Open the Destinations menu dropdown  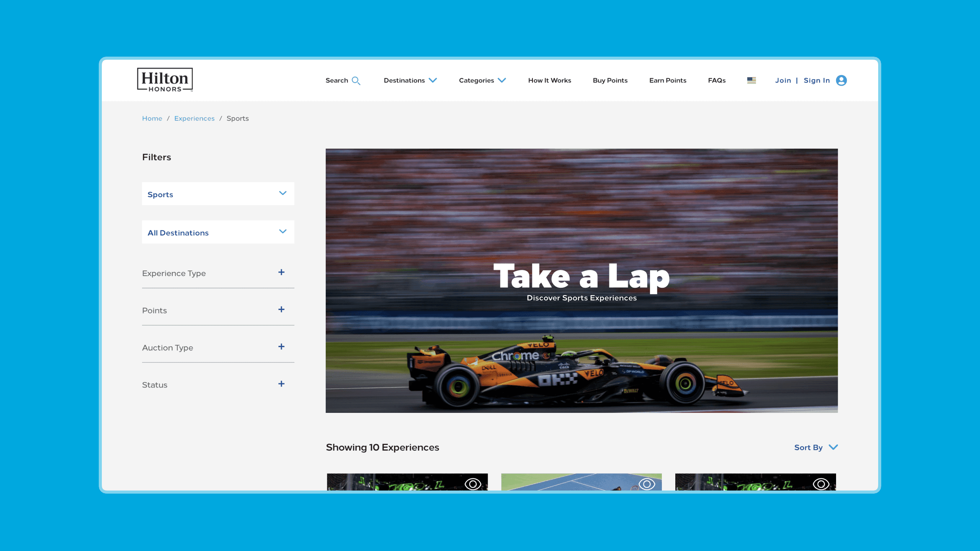[x=410, y=80]
